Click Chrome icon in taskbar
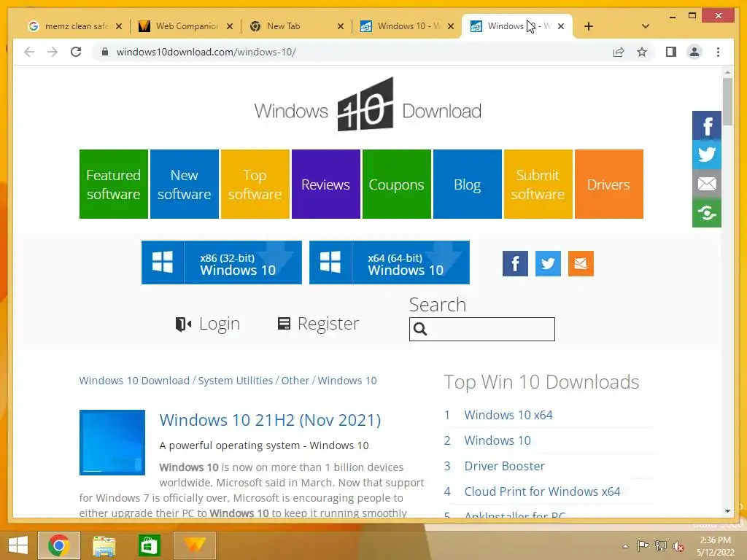 [59, 545]
